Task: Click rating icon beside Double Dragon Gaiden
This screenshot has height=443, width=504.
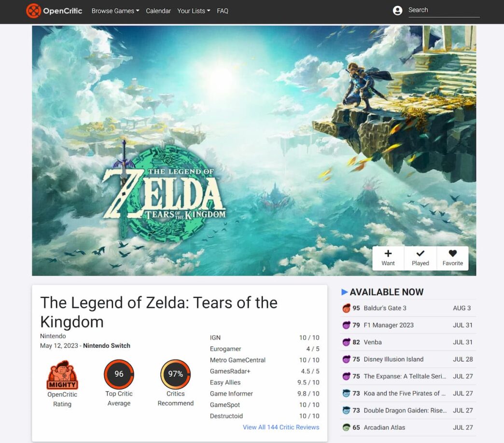Action: pos(346,410)
